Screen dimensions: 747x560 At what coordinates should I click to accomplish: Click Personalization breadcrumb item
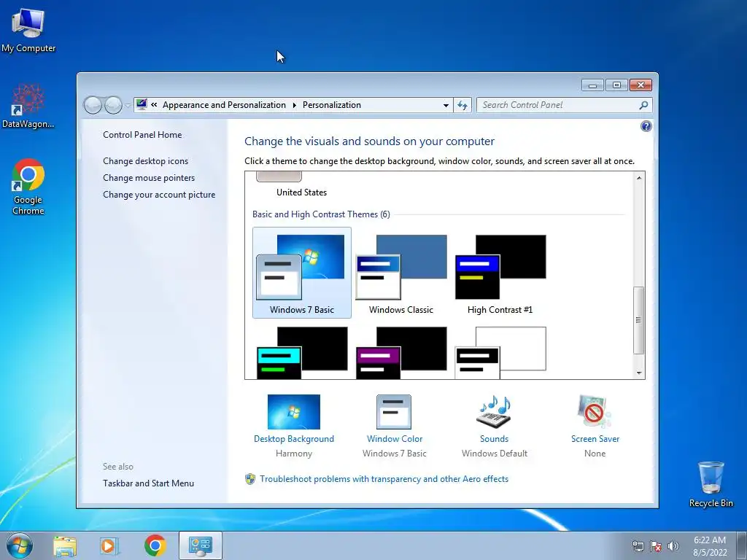(x=332, y=105)
